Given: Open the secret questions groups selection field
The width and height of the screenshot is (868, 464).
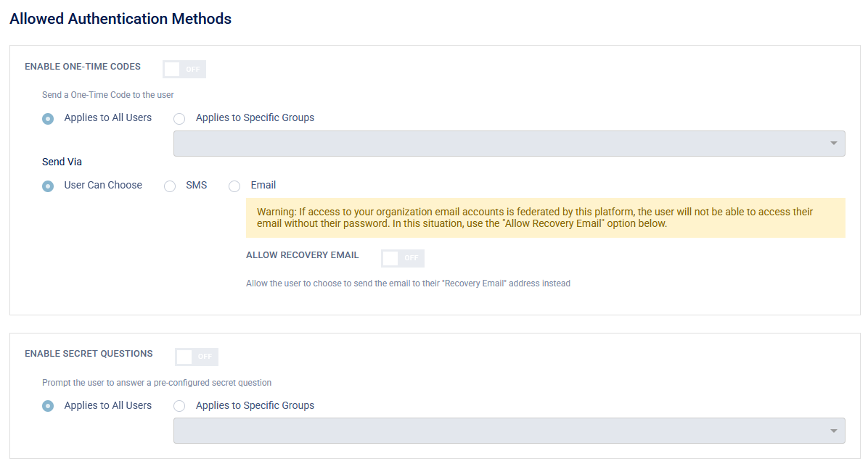Looking at the screenshot, I should pyautogui.click(x=501, y=431).
